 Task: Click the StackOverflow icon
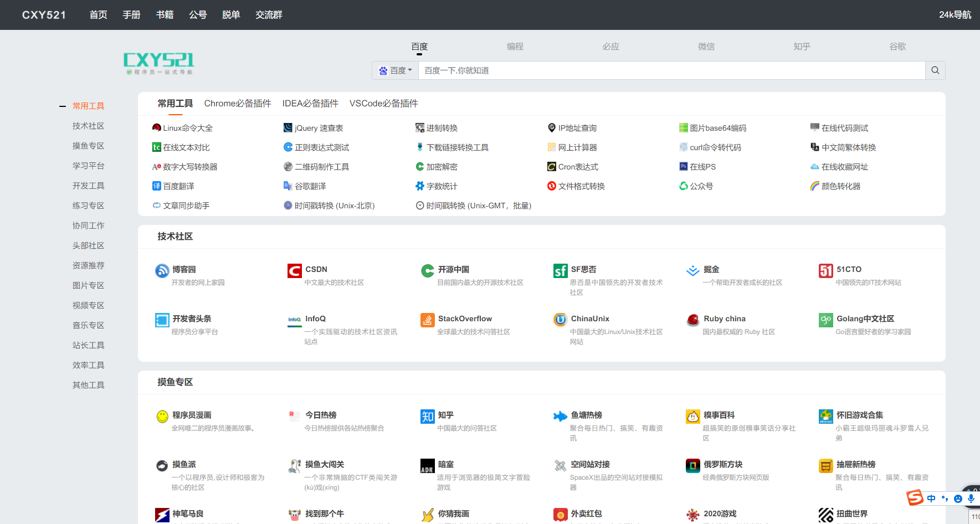point(427,320)
